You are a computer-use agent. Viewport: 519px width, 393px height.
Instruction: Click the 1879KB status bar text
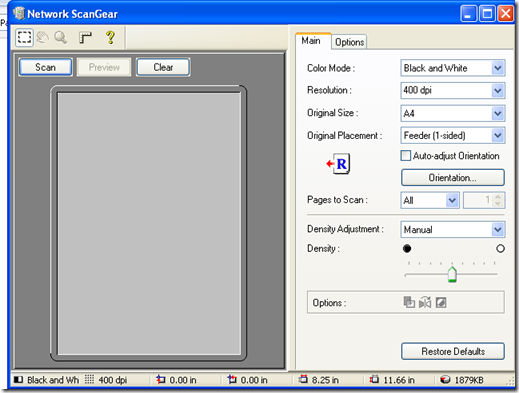(469, 380)
